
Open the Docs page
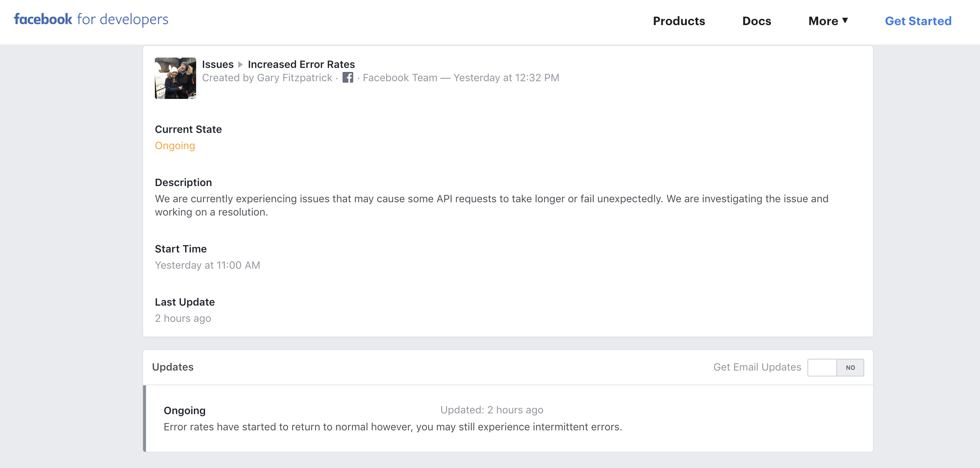756,21
